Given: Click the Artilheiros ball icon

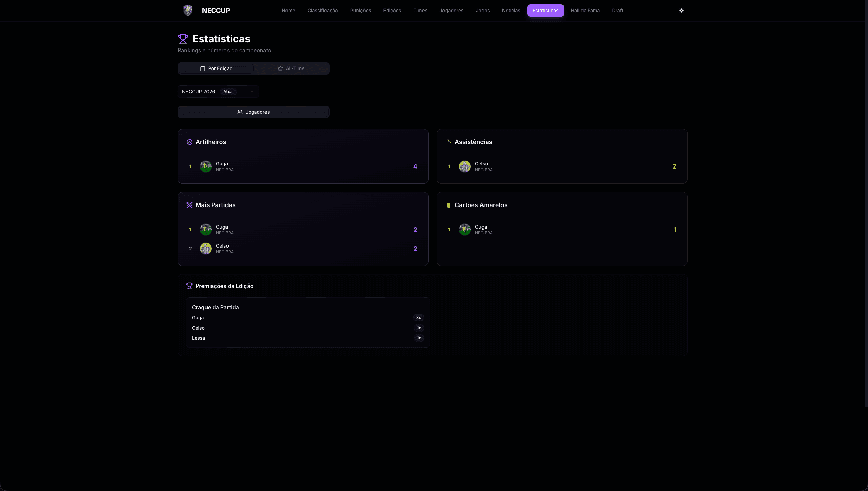Looking at the screenshot, I should [x=190, y=142].
